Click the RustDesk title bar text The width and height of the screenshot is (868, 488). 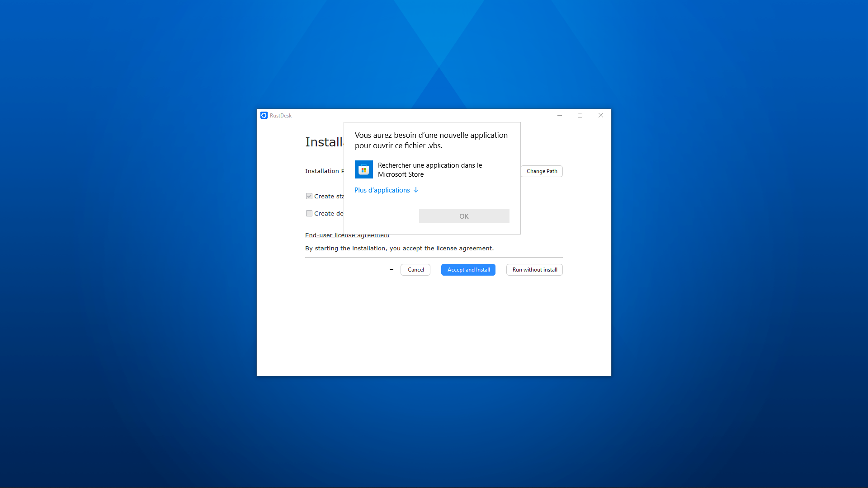coord(280,115)
